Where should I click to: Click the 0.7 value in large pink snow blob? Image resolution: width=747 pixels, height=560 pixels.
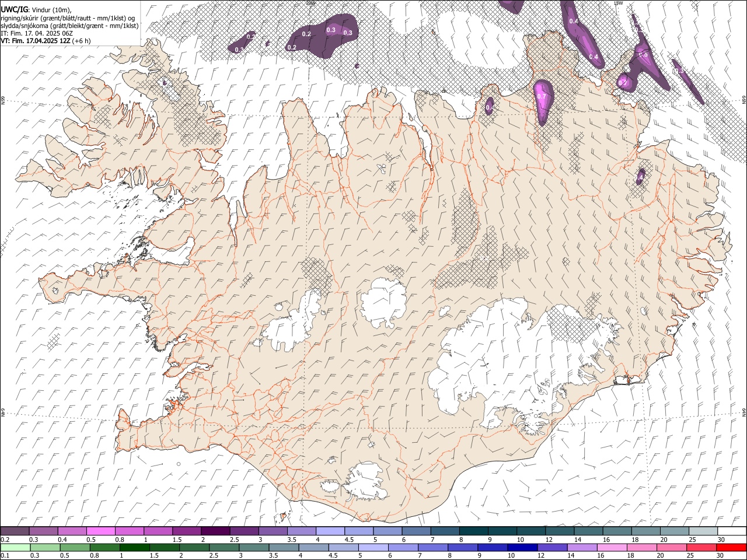(x=542, y=96)
